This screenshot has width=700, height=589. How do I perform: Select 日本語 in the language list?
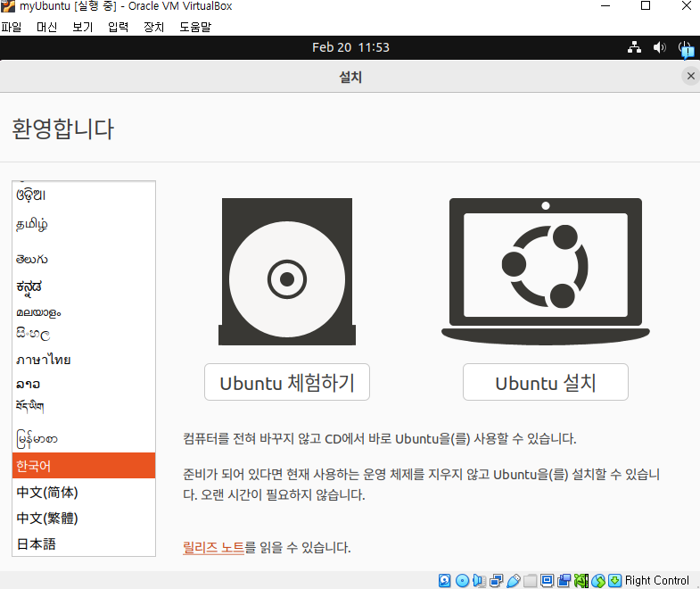tap(84, 544)
